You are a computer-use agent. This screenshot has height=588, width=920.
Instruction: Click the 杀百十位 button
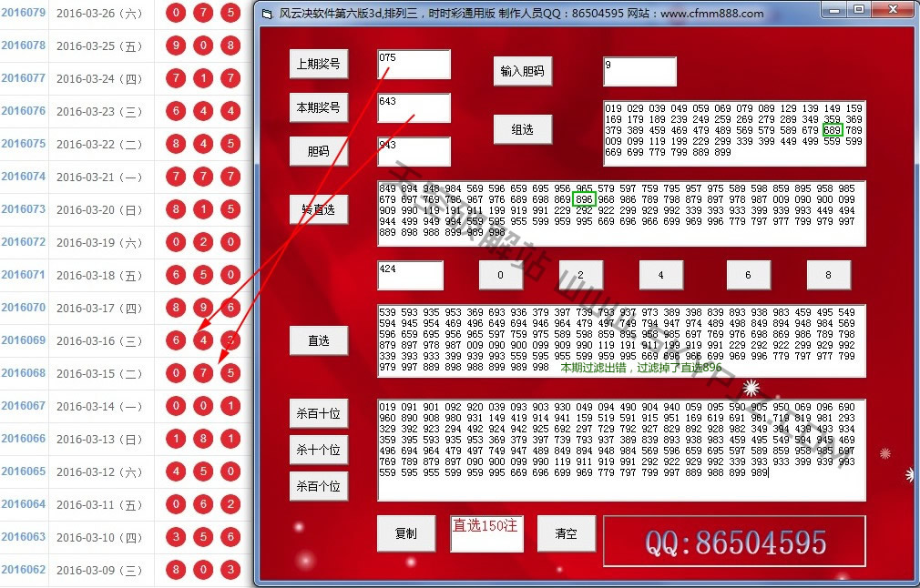tap(319, 414)
